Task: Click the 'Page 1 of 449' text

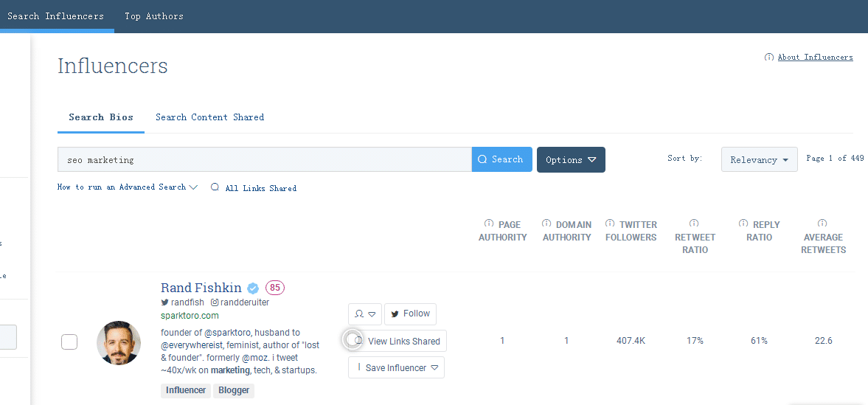Action: click(x=835, y=159)
